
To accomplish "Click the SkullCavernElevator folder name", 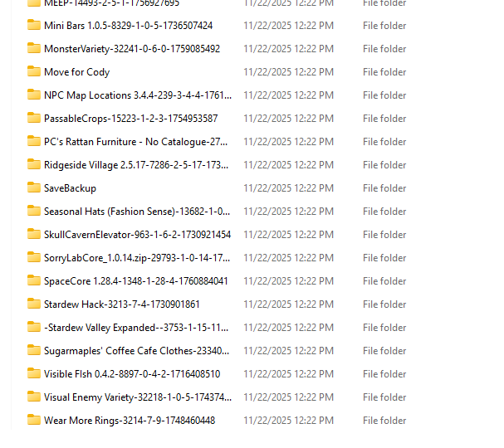I will pos(137,235).
